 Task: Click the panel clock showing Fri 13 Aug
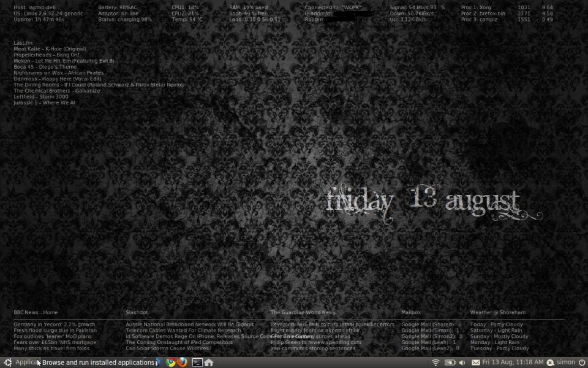tap(513, 362)
